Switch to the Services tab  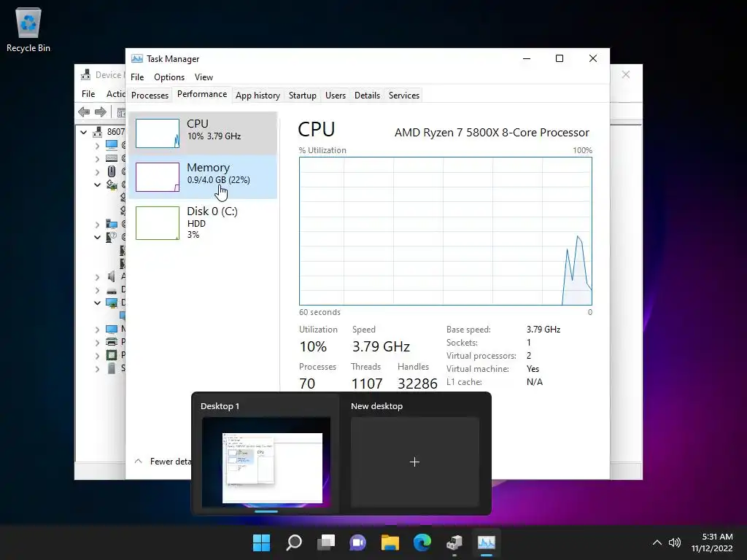(404, 96)
